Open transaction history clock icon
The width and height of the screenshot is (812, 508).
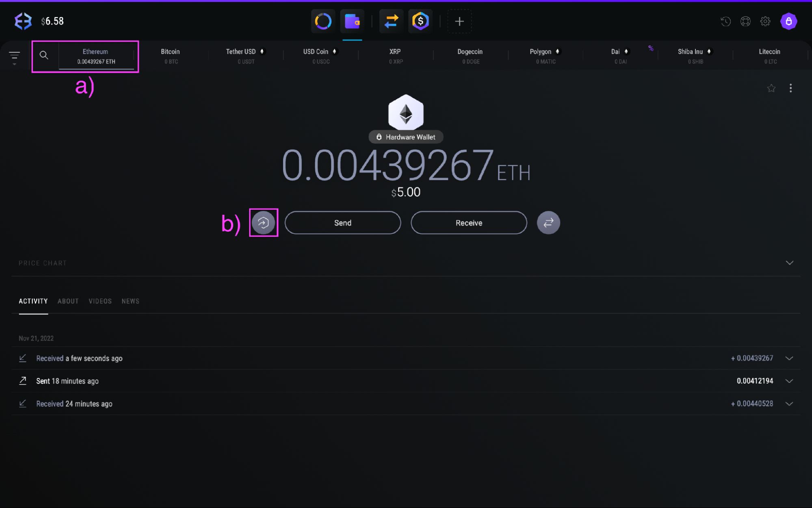(725, 21)
